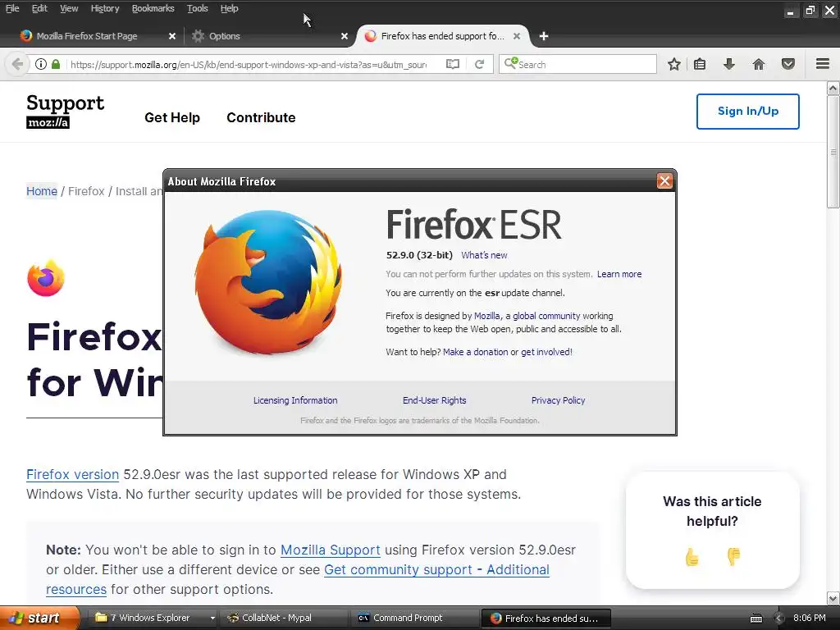Click the page scrollbar up arrow

pyautogui.click(x=833, y=89)
